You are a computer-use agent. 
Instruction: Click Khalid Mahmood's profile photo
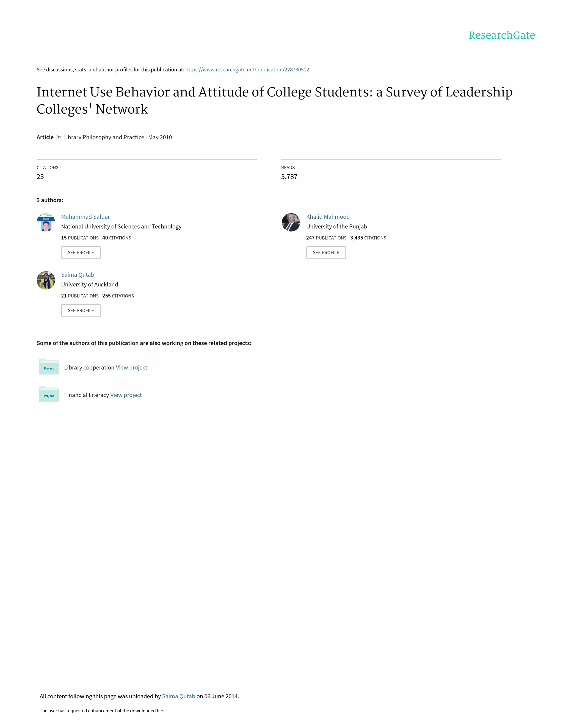click(291, 222)
